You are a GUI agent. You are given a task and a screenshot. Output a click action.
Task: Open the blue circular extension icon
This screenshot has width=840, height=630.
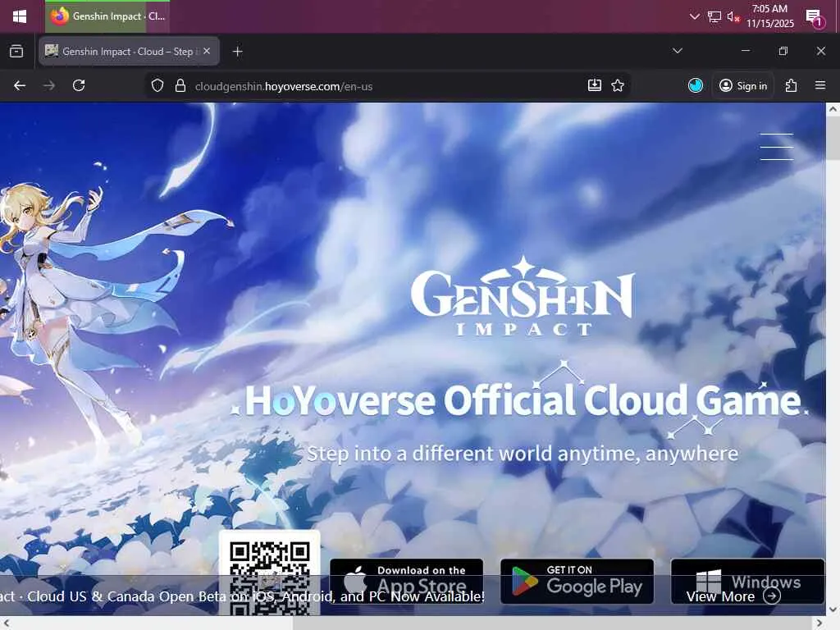tap(696, 85)
